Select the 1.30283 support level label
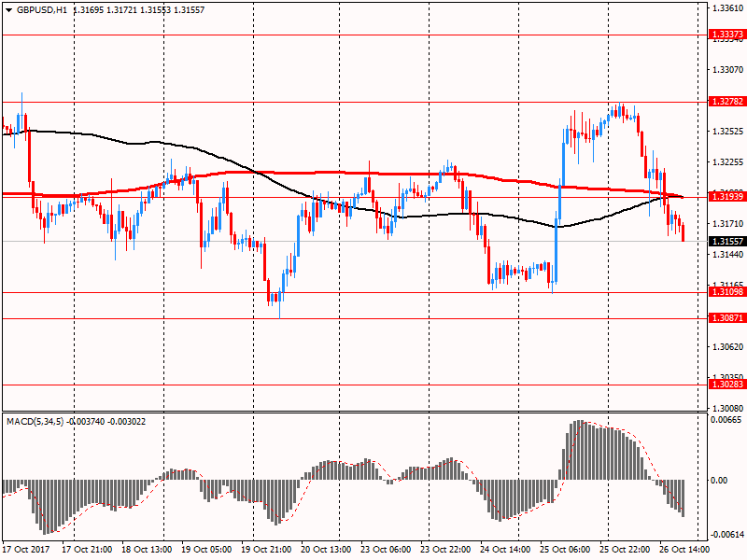The width and height of the screenshot is (747, 560). pyautogui.click(x=727, y=385)
